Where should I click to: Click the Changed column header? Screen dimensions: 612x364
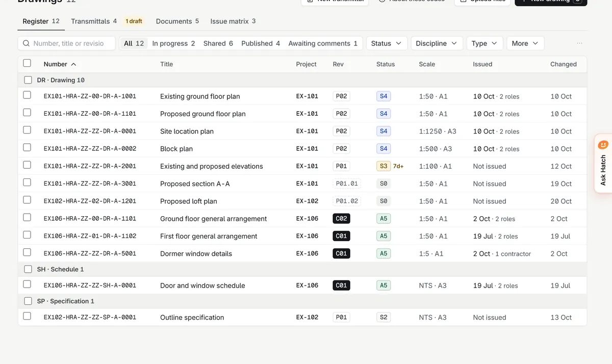point(564,64)
